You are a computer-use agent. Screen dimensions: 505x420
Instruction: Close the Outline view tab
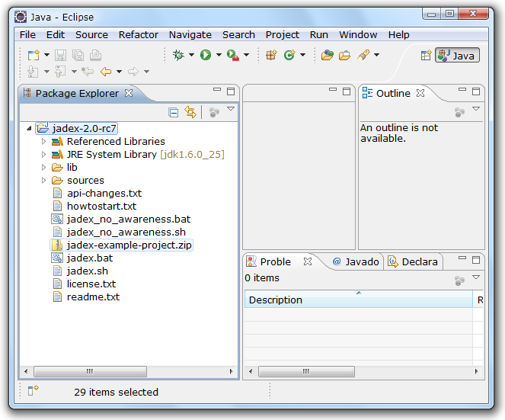click(420, 93)
